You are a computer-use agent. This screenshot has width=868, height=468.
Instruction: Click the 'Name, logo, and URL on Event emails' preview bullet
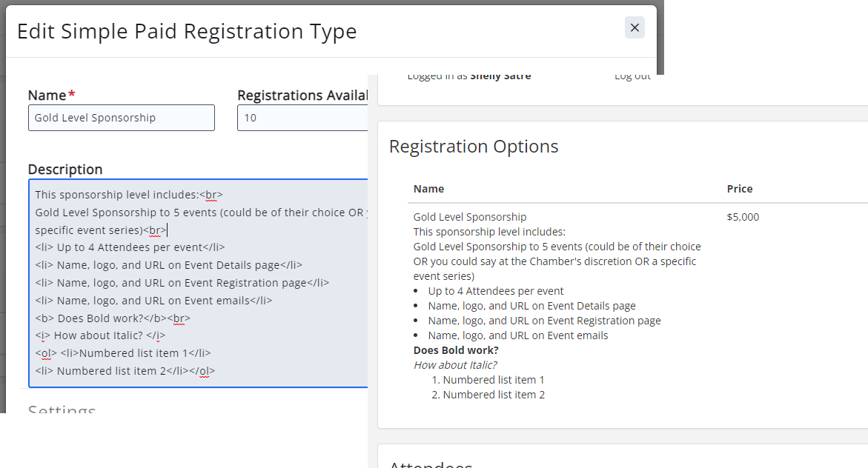tap(517, 335)
